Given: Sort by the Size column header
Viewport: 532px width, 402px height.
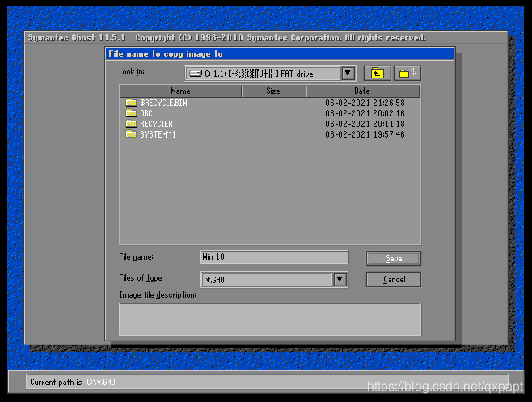Looking at the screenshot, I should [x=273, y=91].
